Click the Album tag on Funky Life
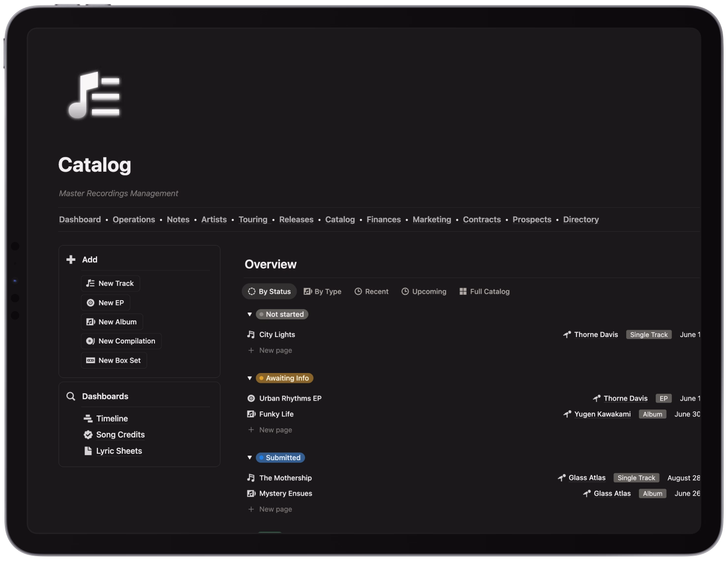 coord(652,414)
